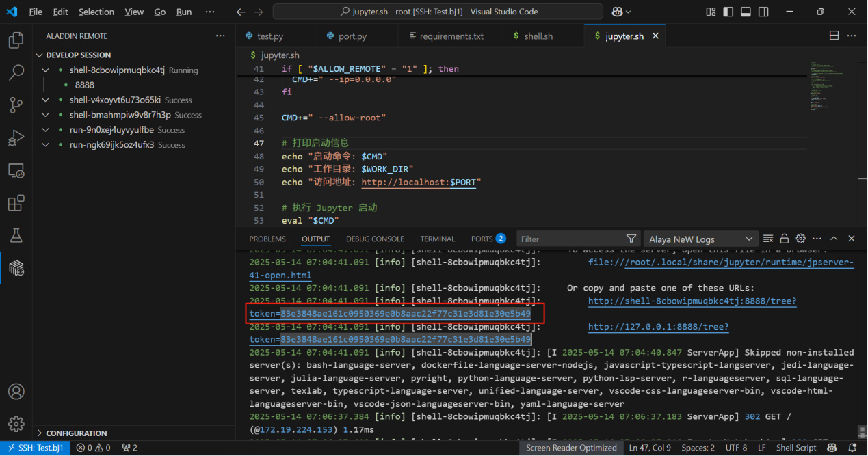Click the SSH: Test.bj1 remote indicator
The image size is (868, 456).
click(x=34, y=448)
